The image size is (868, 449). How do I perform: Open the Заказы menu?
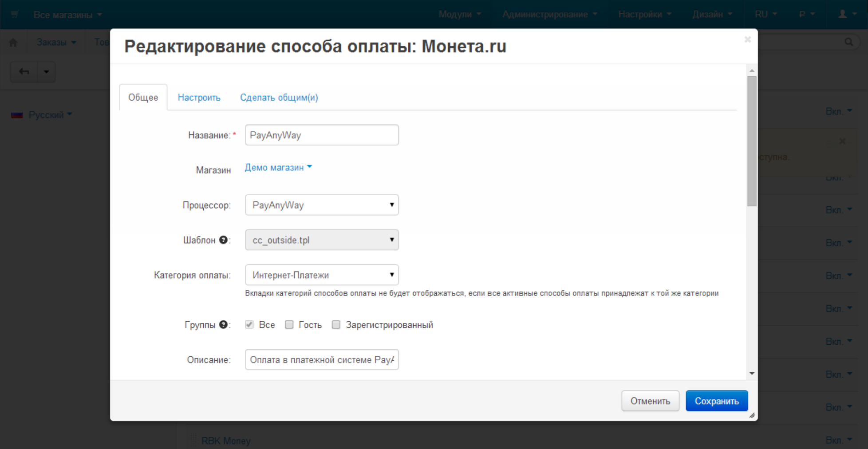(56, 42)
